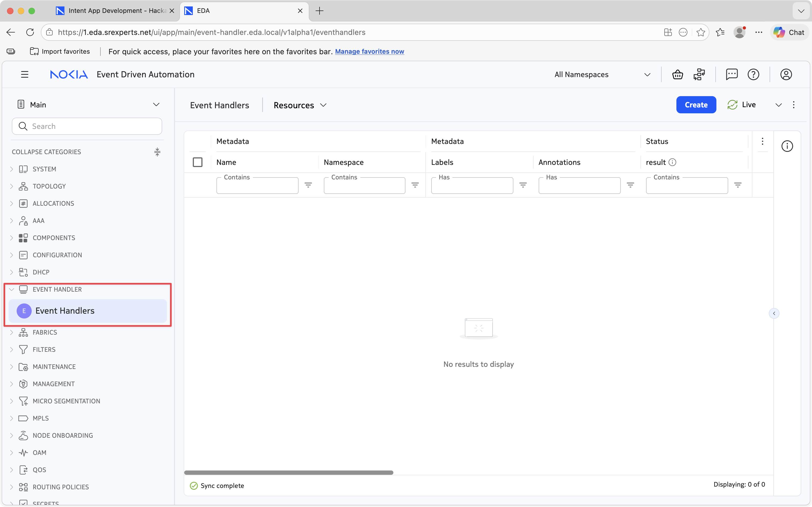Click the horizontal table scrollbar
The width and height of the screenshot is (812, 507).
pyautogui.click(x=288, y=472)
